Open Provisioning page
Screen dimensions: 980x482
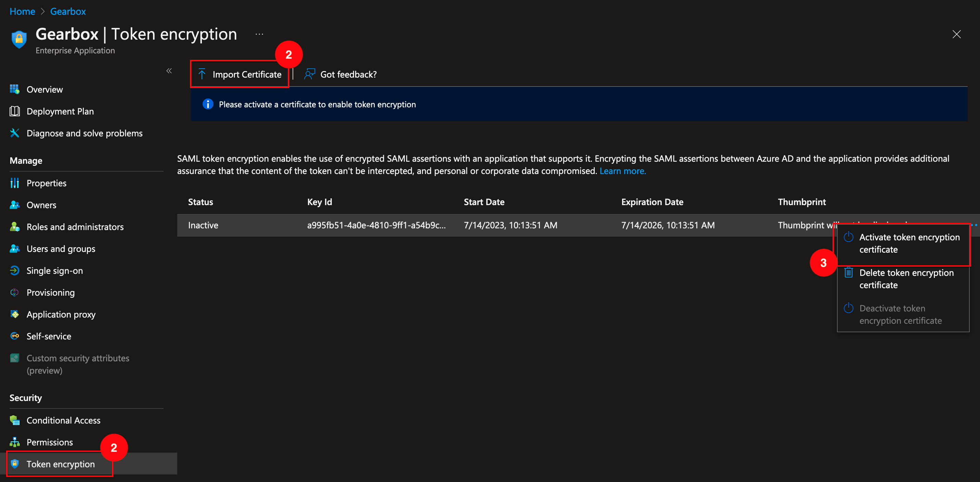(51, 292)
